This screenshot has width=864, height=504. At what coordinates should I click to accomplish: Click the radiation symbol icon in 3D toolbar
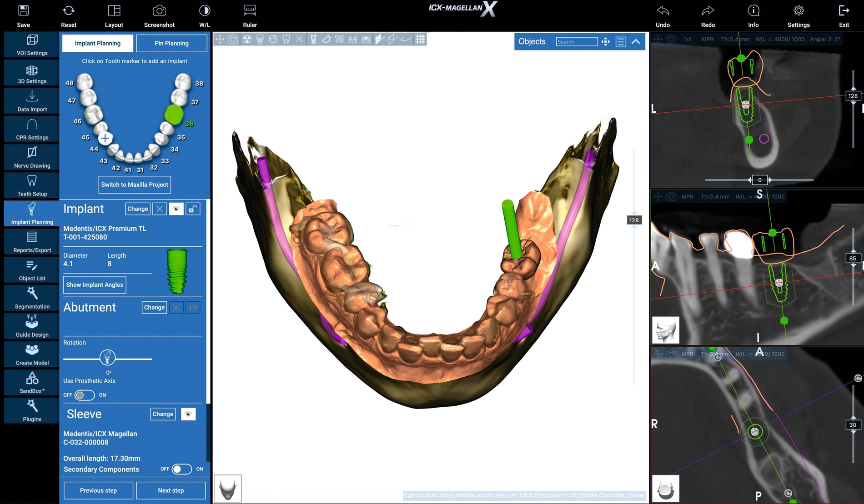tap(247, 40)
